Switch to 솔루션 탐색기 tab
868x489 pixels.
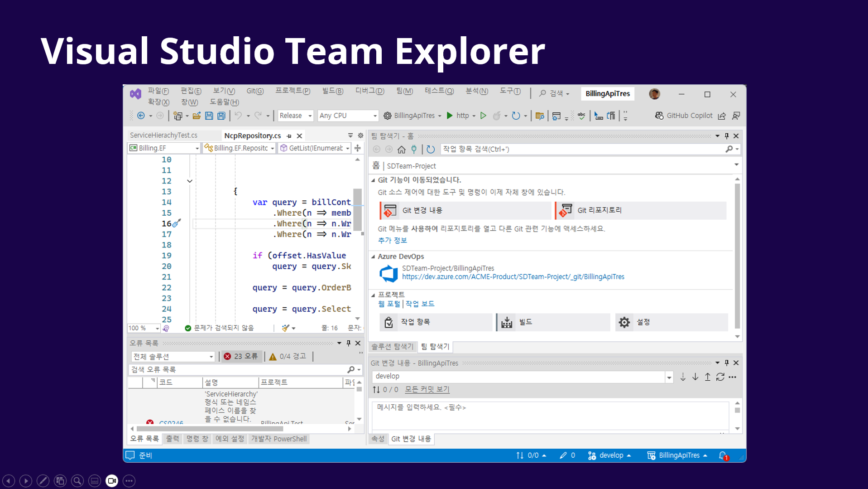click(392, 347)
